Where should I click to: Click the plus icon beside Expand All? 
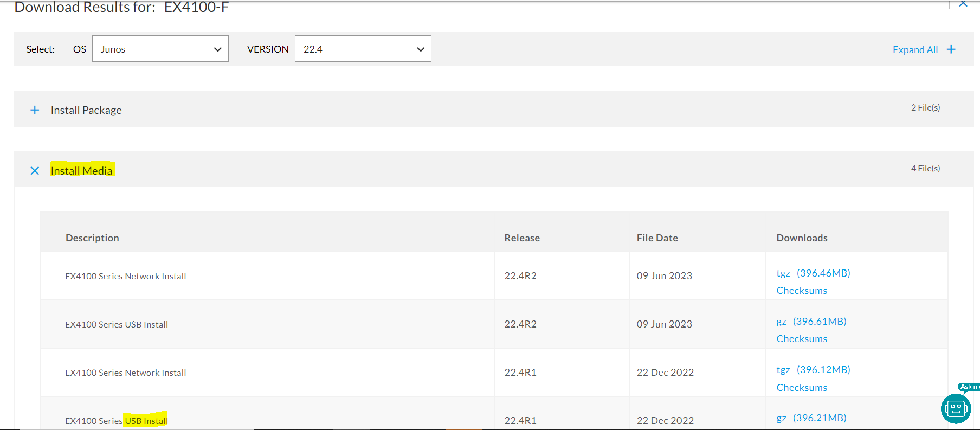[951, 49]
